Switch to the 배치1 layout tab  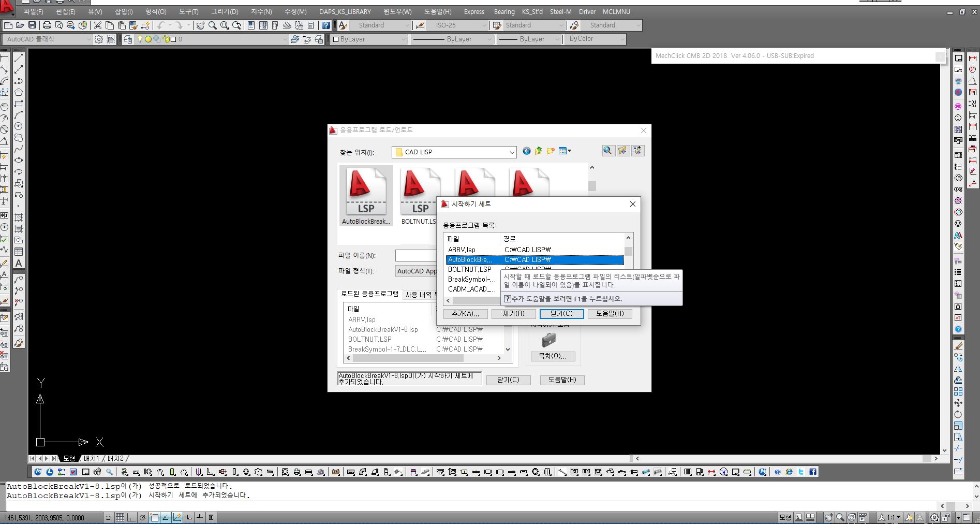[x=92, y=459]
